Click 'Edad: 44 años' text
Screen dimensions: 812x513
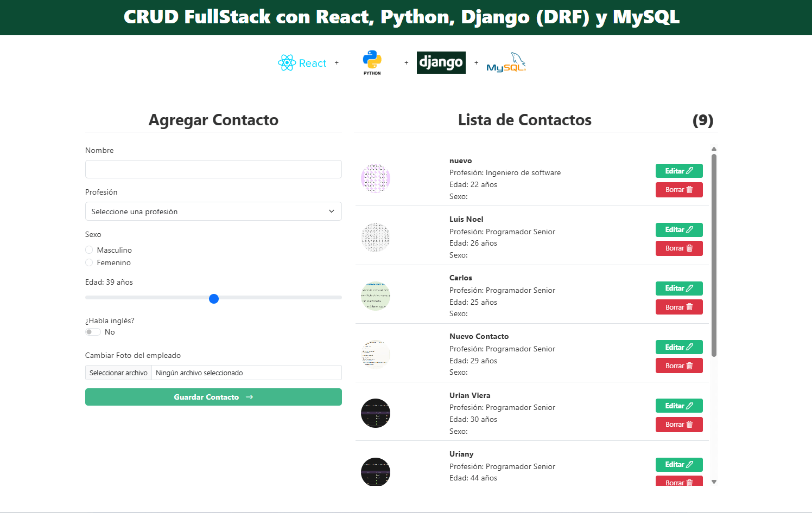tap(473, 478)
